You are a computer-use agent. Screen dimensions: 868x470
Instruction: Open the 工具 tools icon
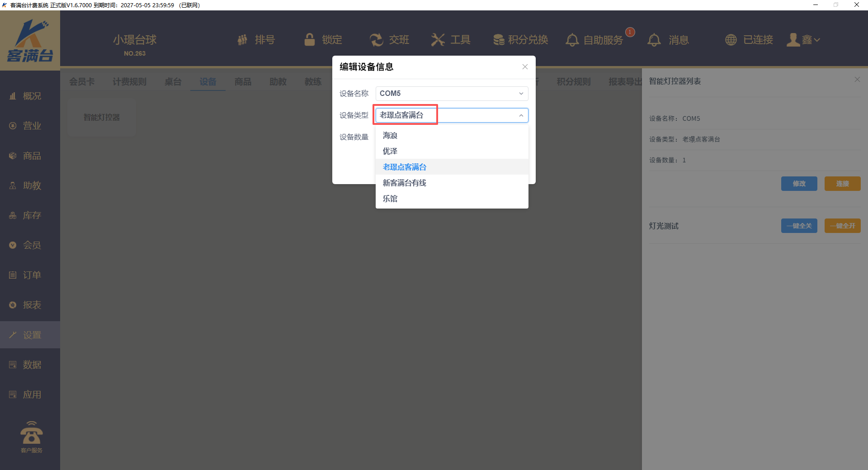pyautogui.click(x=438, y=40)
